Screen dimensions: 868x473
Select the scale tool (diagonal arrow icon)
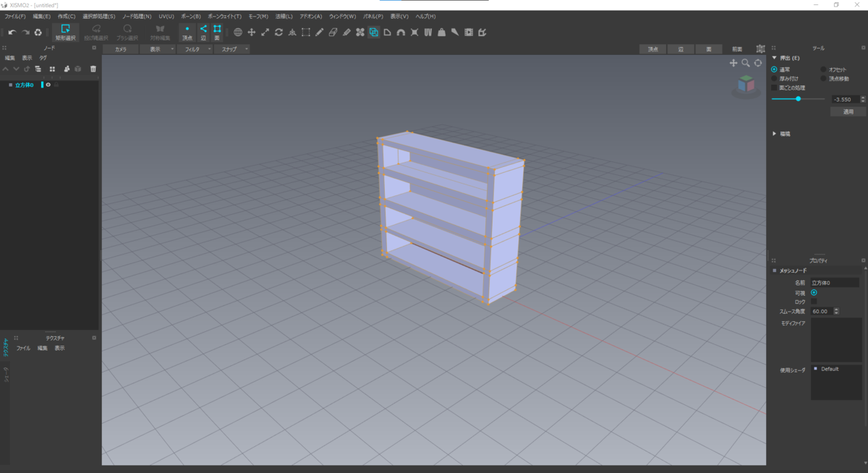click(265, 32)
